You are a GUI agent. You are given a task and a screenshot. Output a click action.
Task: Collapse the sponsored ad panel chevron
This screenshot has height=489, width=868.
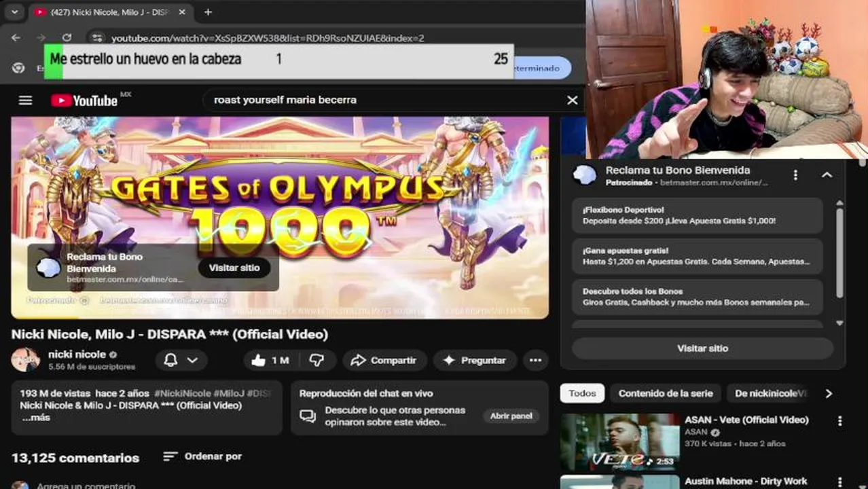pos(827,175)
